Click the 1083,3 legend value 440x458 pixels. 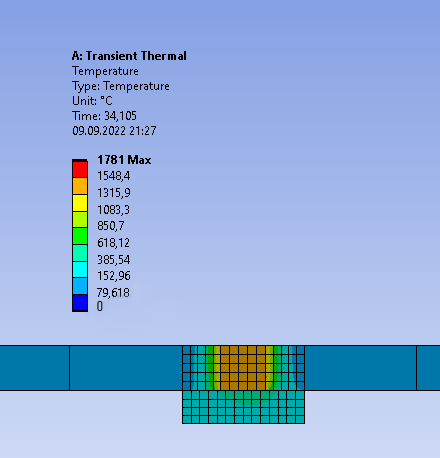pos(113,210)
